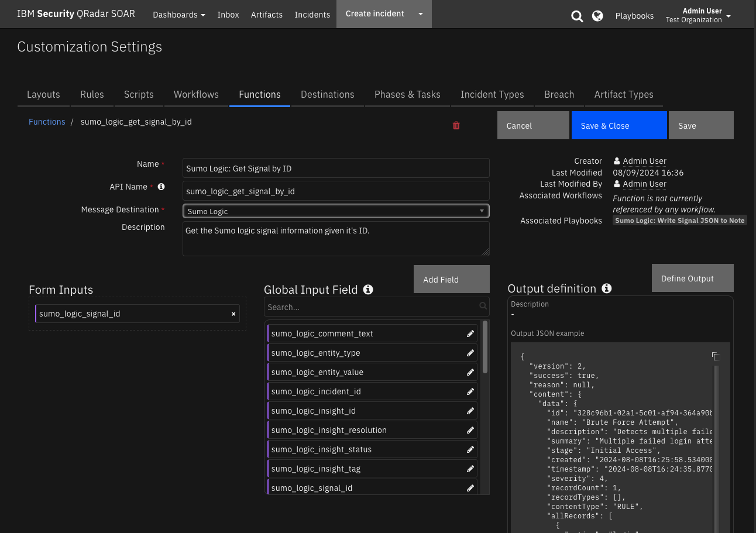The image size is (756, 533).
Task: Open Last Modified By Admin User link
Action: tap(644, 184)
